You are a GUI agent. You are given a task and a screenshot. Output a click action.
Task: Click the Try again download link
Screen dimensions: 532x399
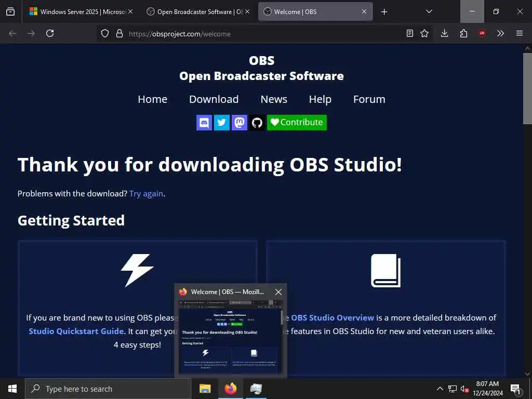click(146, 194)
